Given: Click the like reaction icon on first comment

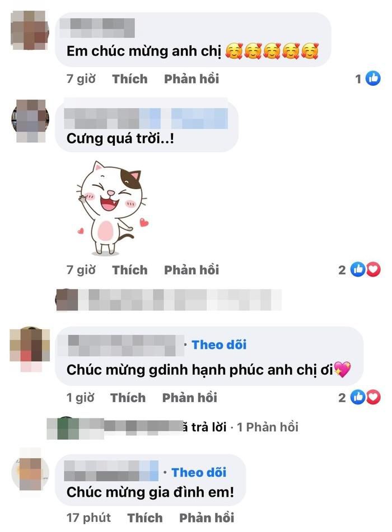Looking at the screenshot, I should click(373, 79).
